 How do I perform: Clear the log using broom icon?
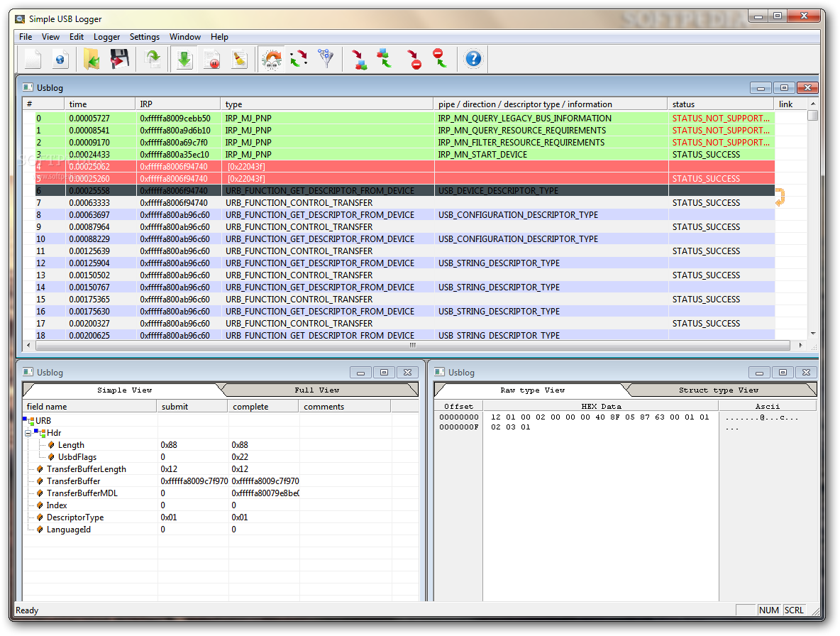(x=240, y=59)
